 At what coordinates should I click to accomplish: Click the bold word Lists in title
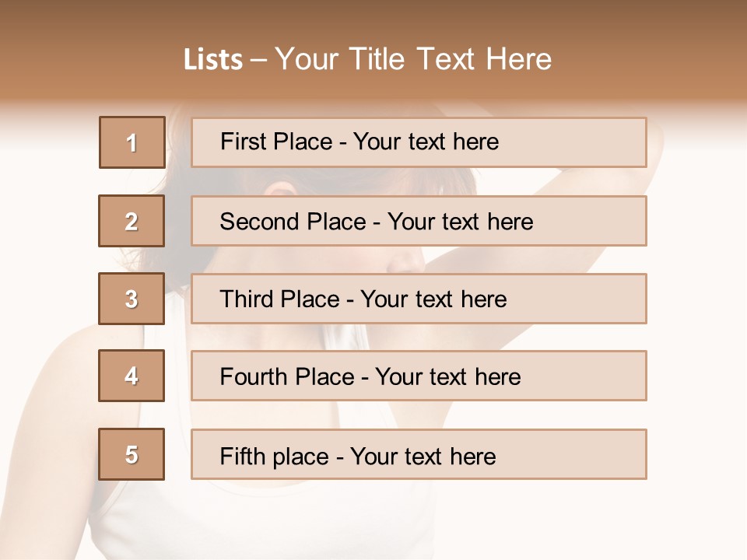[212, 60]
